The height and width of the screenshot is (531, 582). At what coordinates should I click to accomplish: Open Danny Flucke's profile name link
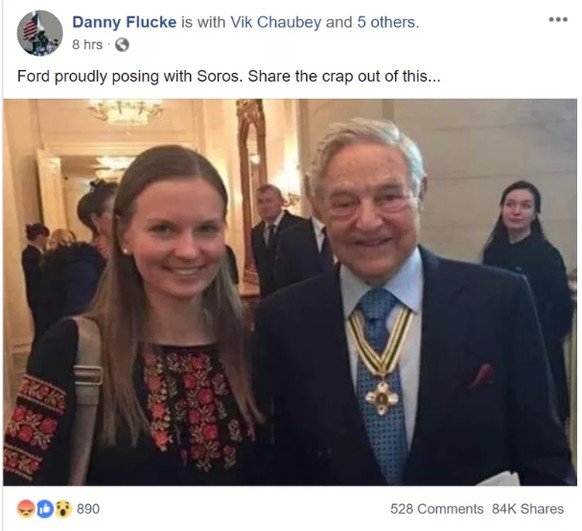124,22
